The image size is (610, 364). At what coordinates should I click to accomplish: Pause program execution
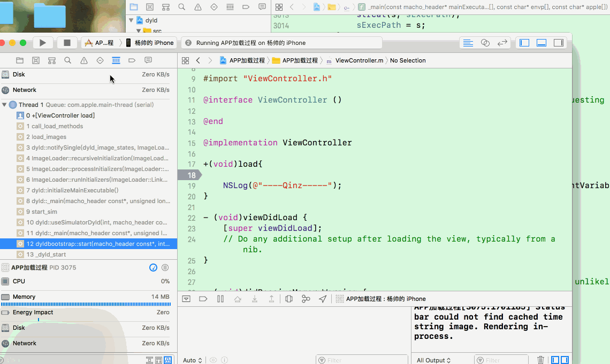[x=220, y=299]
